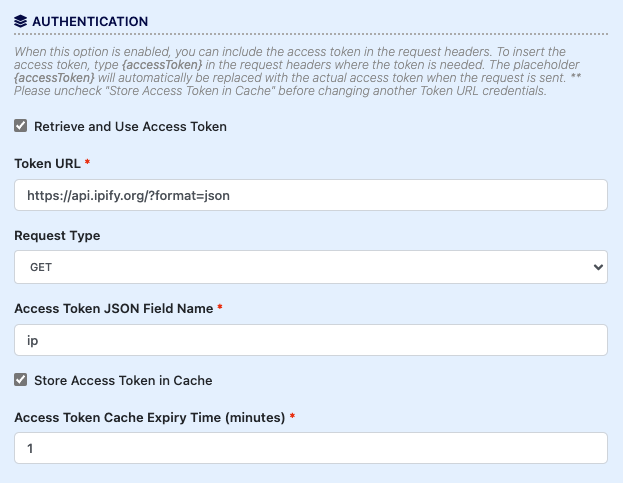Uncheck Retrieve and Use Access Token checkbox

pos(21,126)
